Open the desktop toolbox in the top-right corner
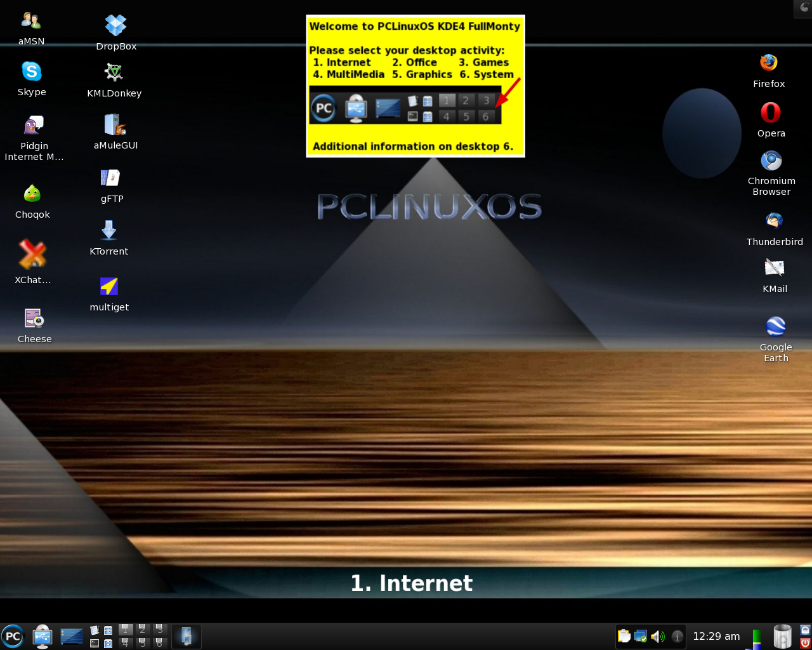The image size is (812, 650). 803,8
